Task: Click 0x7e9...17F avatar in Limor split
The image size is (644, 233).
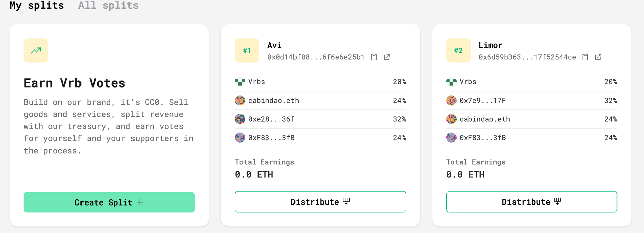Action: (x=451, y=100)
